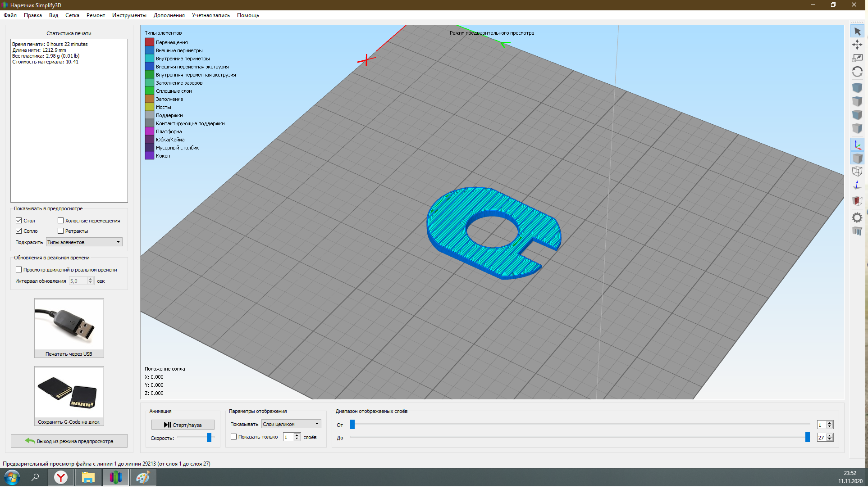Click the До layer number field showing 27

click(x=822, y=437)
